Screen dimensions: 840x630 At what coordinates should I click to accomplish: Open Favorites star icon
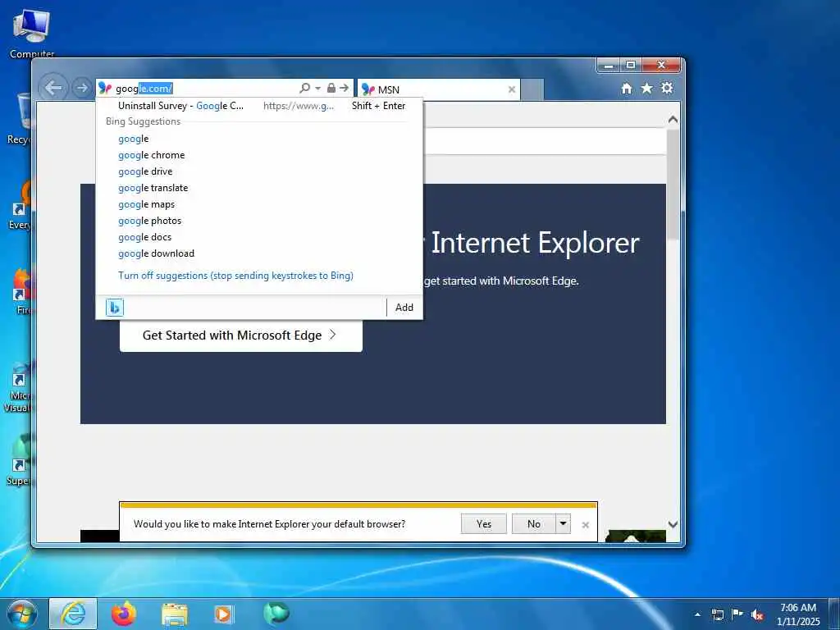coord(647,88)
